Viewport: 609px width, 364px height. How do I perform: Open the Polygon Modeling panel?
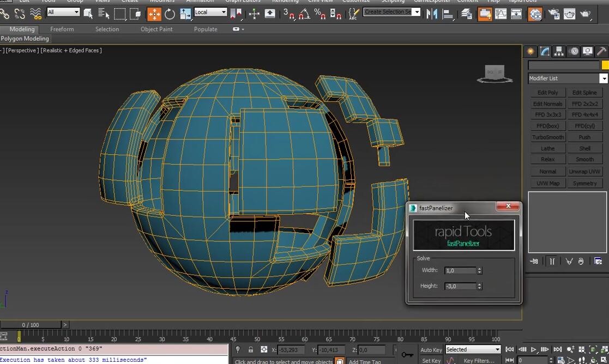pyautogui.click(x=25, y=39)
